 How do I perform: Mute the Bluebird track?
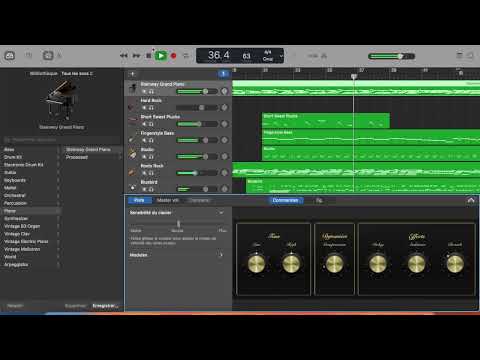point(144,189)
